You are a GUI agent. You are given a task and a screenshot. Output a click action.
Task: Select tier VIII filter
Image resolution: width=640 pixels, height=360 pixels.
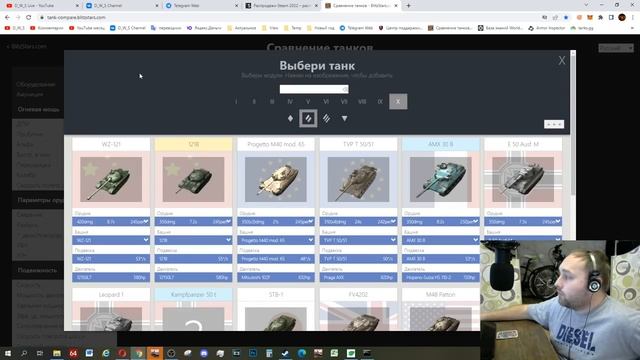[x=362, y=102]
